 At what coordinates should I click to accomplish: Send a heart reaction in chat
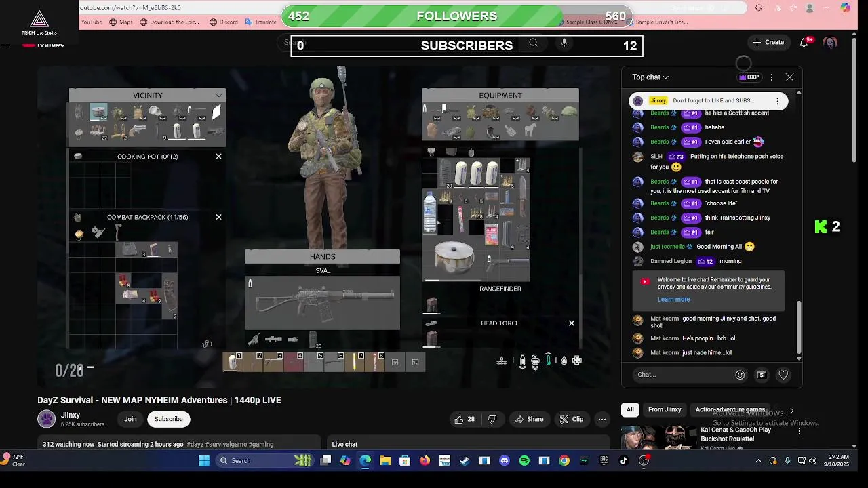tap(783, 375)
